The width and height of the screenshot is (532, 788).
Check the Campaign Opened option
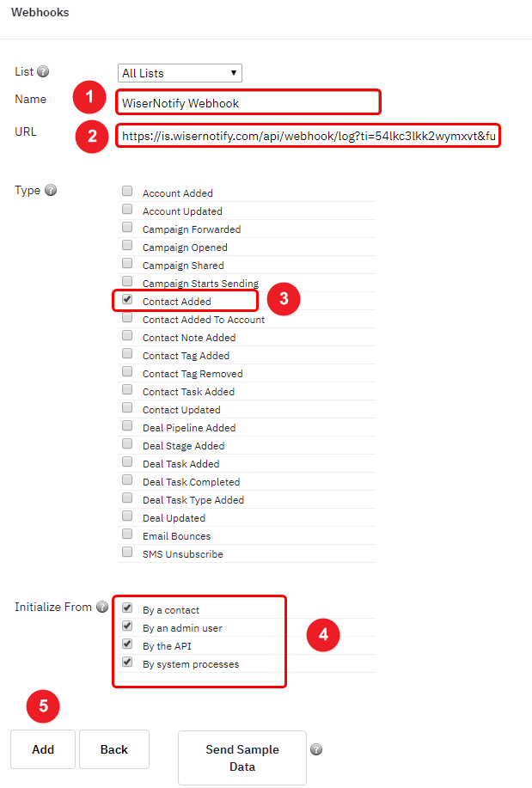127,245
